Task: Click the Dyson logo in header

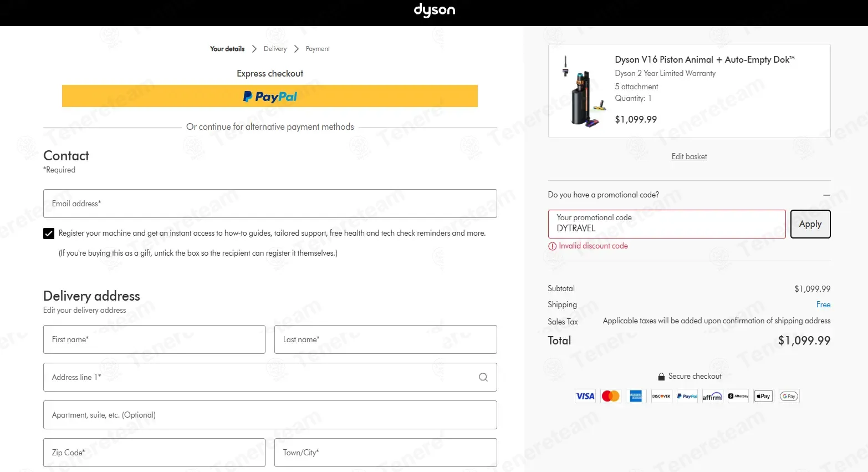Action: click(x=434, y=10)
